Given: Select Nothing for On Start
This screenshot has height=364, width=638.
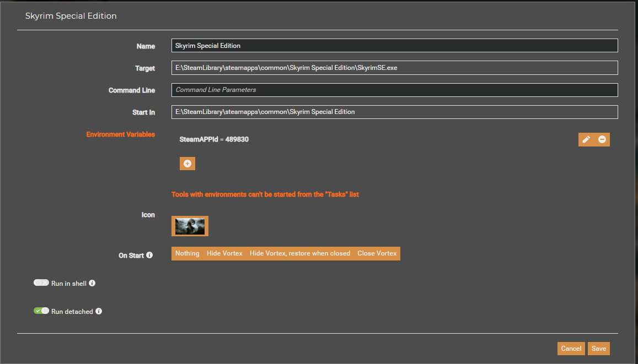Looking at the screenshot, I should point(187,253).
